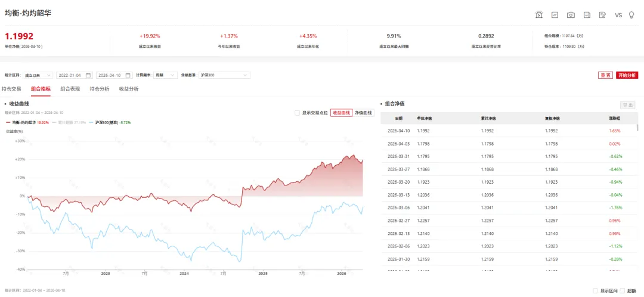Select the 2026-02-13 table row date

(x=399, y=233)
